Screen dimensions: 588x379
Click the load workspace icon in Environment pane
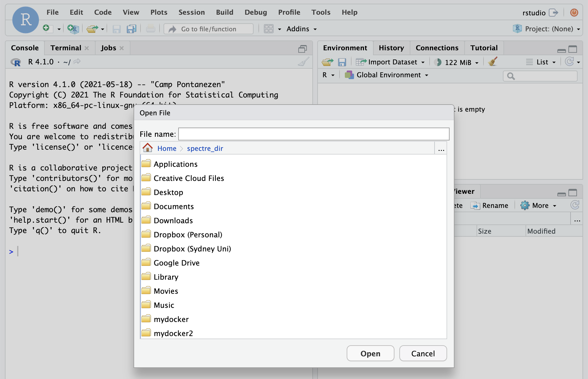pos(327,62)
